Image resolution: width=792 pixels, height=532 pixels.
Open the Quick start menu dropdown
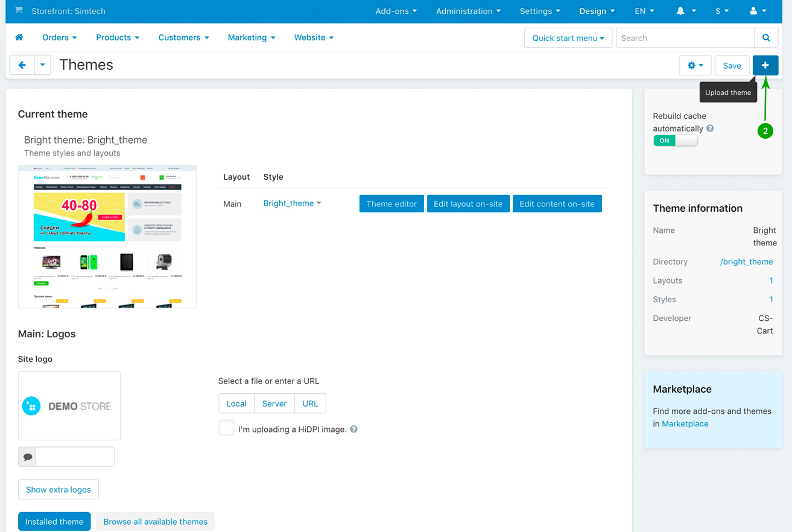[568, 38]
